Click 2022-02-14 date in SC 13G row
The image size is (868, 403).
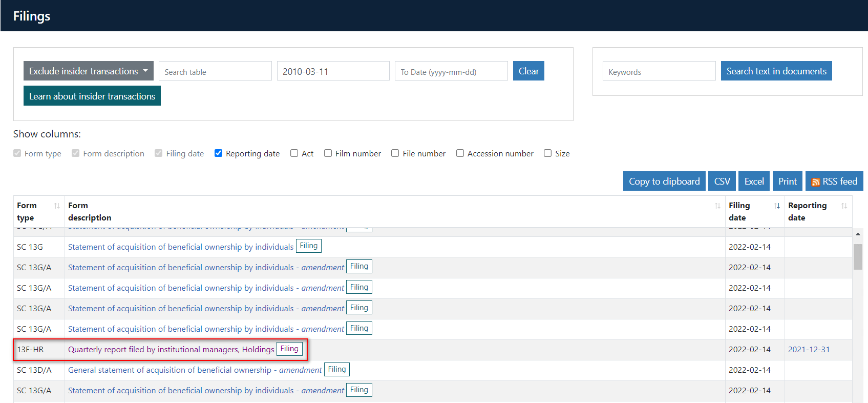[x=750, y=247]
